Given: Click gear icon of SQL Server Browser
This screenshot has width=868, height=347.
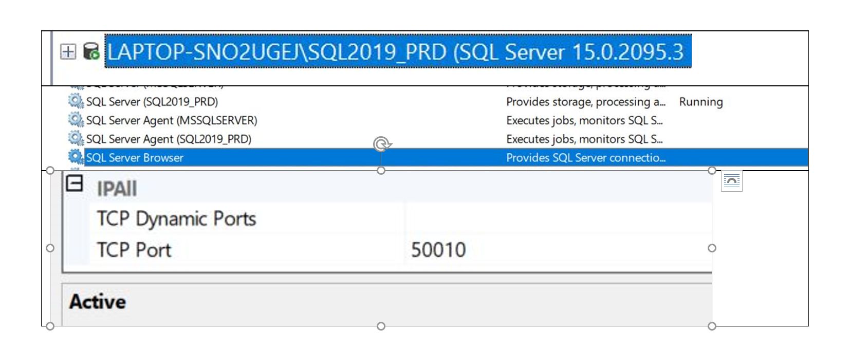Looking at the screenshot, I should pyautogui.click(x=76, y=157).
